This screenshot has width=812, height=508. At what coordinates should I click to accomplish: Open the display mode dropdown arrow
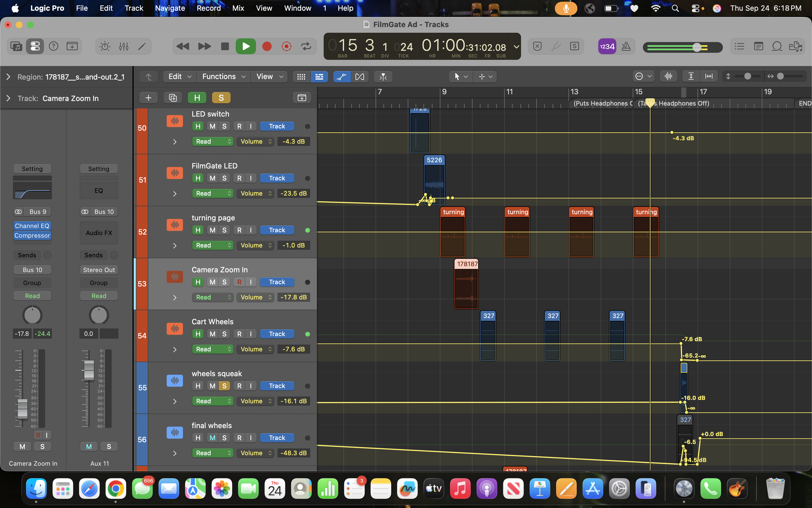pyautogui.click(x=517, y=47)
